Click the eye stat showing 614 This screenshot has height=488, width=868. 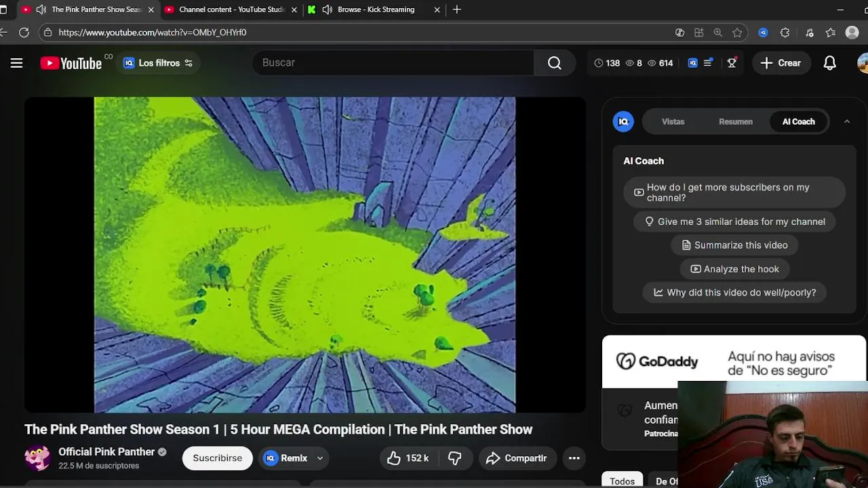point(660,63)
